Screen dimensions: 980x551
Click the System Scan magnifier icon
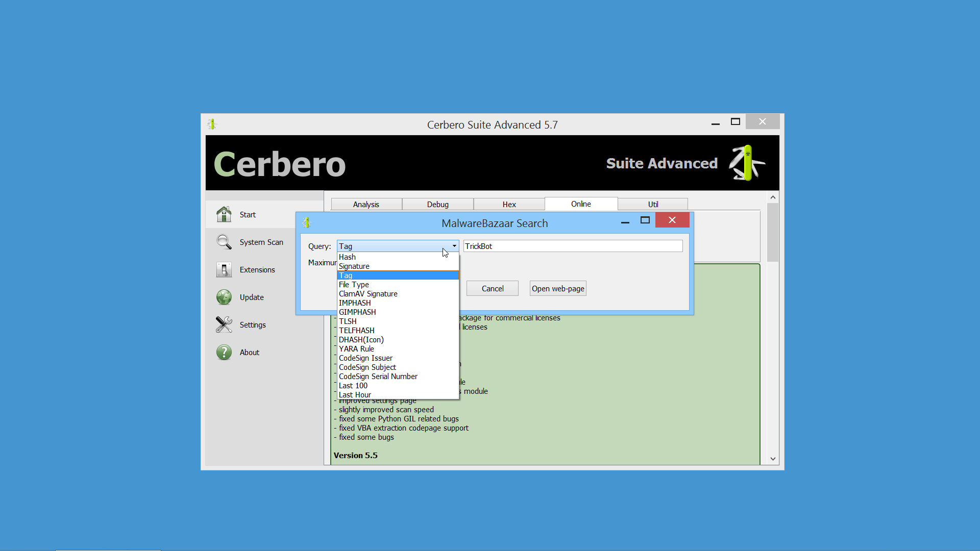coord(224,242)
